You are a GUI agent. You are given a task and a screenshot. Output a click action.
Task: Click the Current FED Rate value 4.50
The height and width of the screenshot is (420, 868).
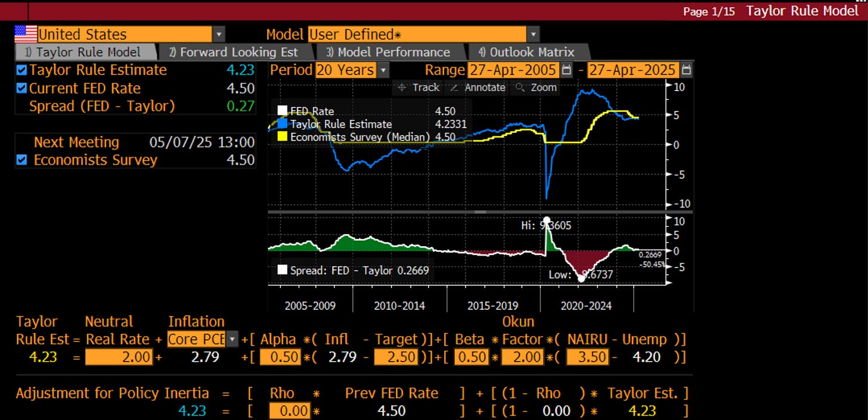[x=240, y=88]
